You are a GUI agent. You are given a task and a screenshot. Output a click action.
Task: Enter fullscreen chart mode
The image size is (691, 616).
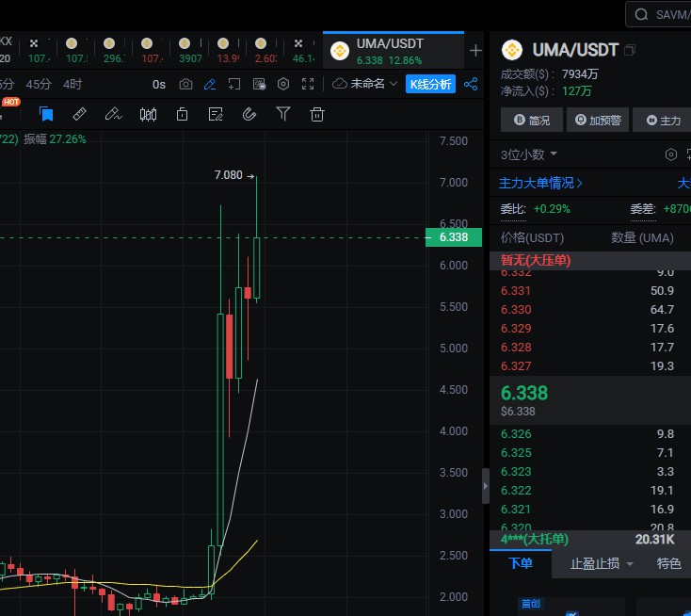pos(308,84)
